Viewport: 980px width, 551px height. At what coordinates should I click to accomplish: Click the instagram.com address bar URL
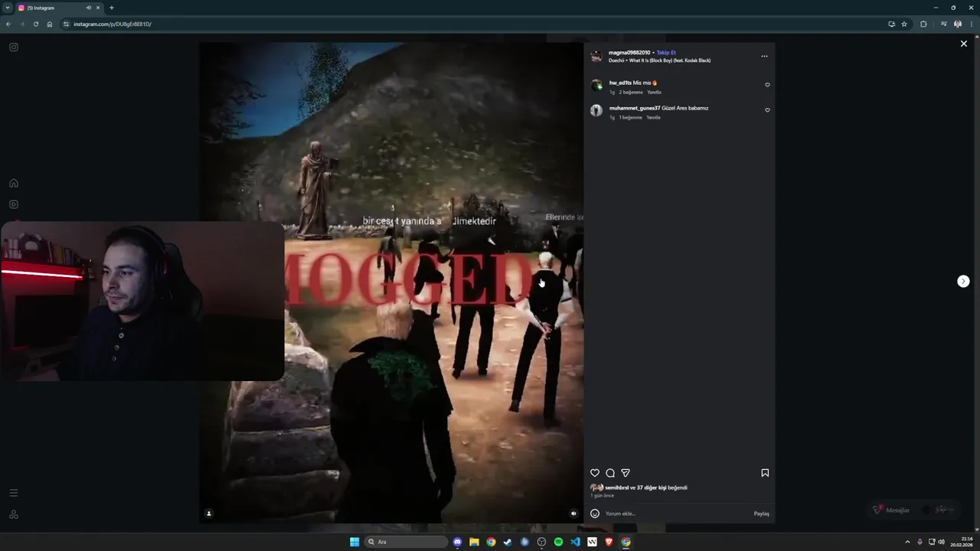click(x=113, y=24)
